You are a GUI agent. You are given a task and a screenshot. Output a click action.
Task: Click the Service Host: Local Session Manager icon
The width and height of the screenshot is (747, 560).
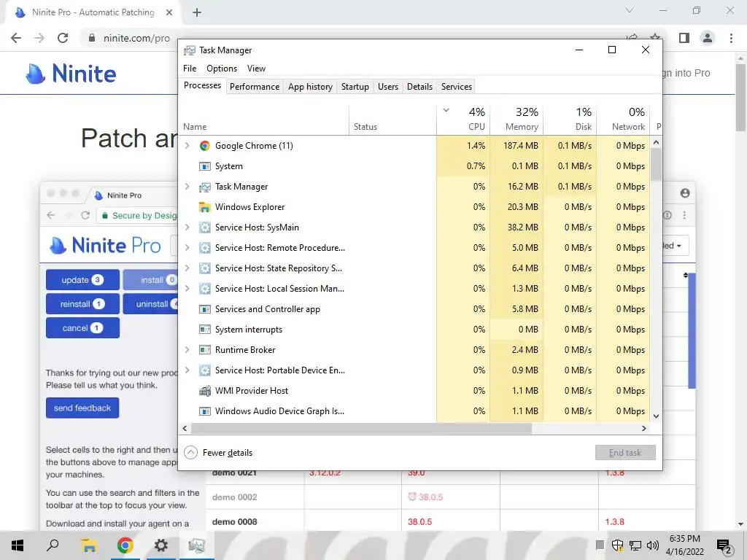(x=205, y=289)
